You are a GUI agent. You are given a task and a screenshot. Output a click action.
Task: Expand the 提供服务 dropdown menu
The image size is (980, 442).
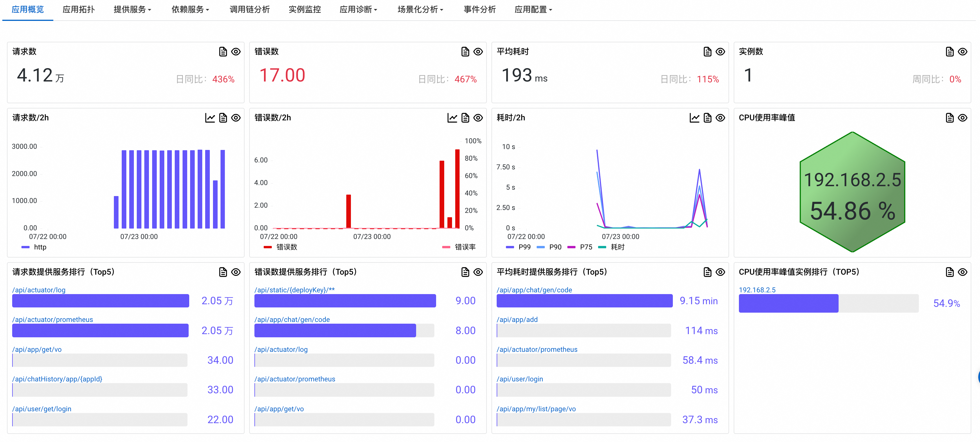[x=132, y=10]
